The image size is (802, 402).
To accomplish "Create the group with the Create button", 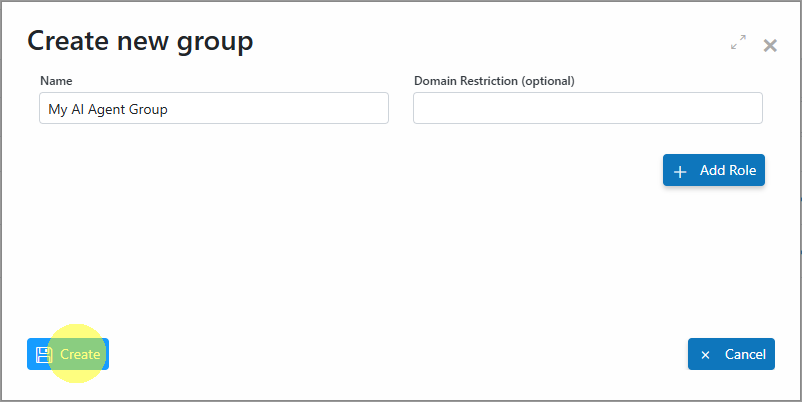I will [x=68, y=354].
